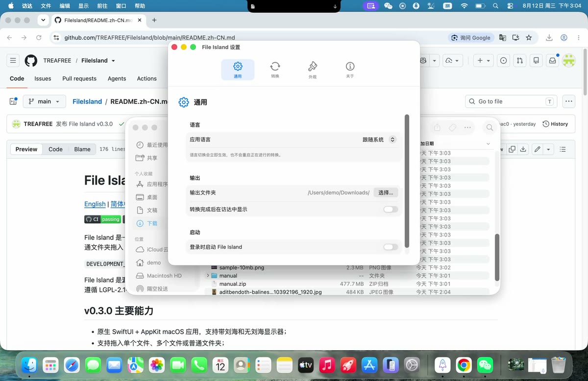588x381 pixels.
Task: Switch to the Blame view tab
Action: tap(82, 149)
